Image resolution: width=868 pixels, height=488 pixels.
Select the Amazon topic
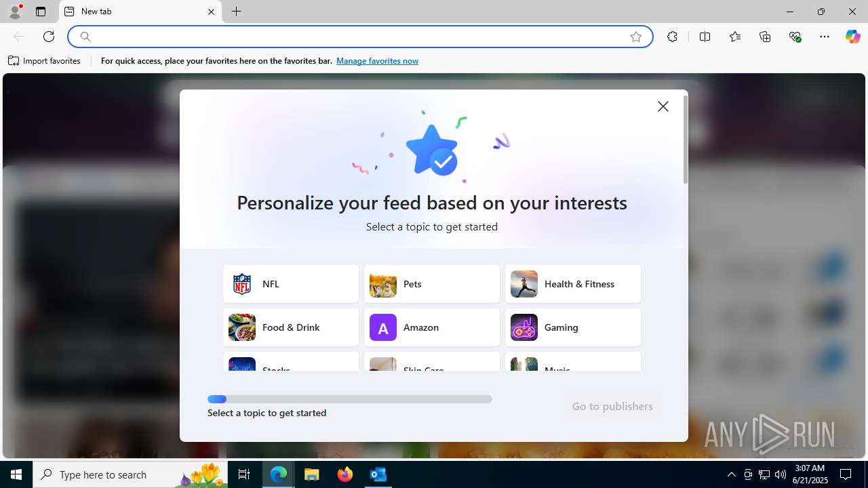point(432,327)
